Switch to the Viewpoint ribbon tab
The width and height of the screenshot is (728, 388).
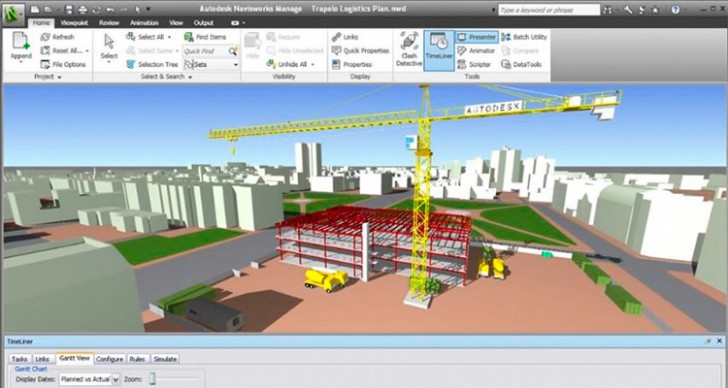[x=74, y=23]
